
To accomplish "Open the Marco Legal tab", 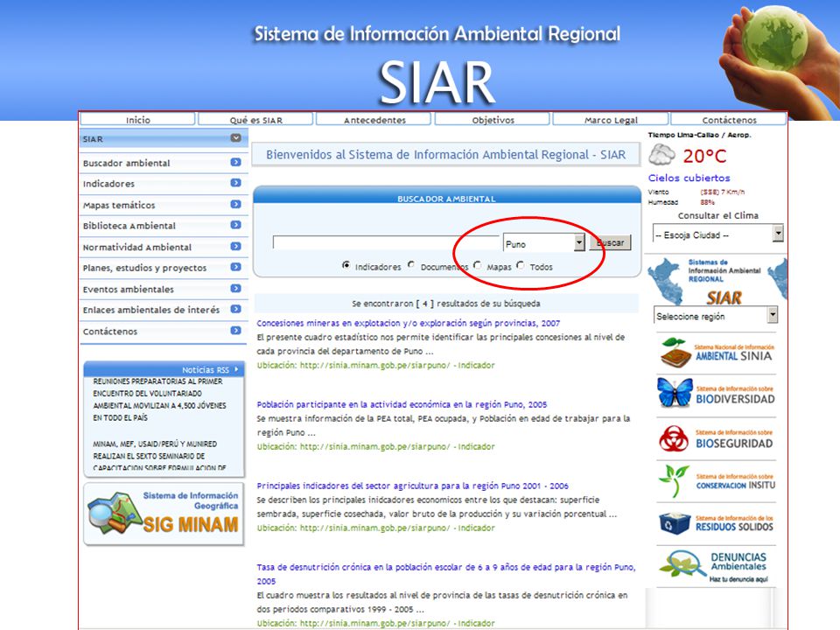I will pyautogui.click(x=611, y=120).
